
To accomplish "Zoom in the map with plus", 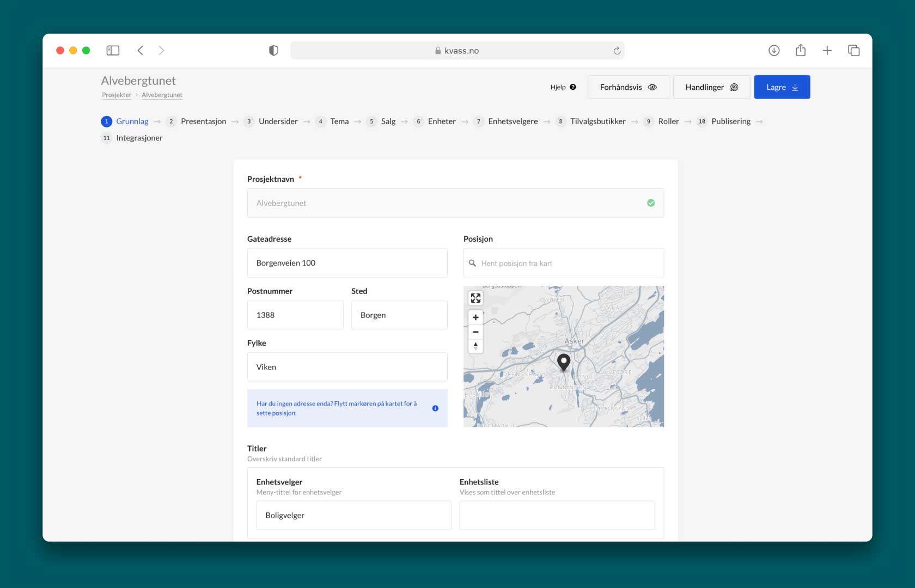I will coord(475,317).
